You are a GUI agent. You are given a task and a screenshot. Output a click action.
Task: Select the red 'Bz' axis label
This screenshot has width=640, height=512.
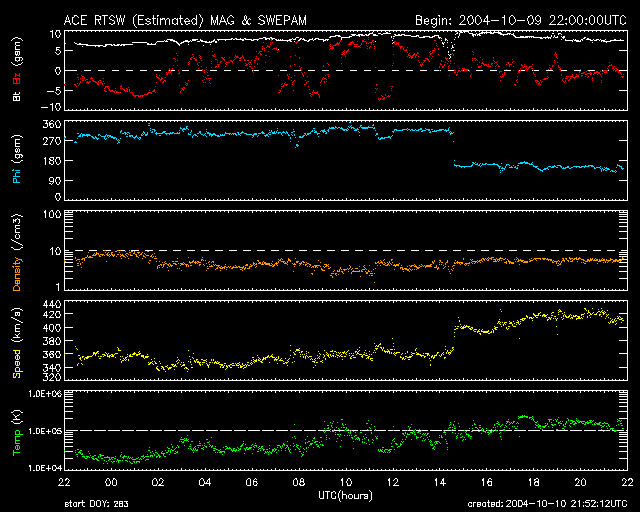(17, 78)
